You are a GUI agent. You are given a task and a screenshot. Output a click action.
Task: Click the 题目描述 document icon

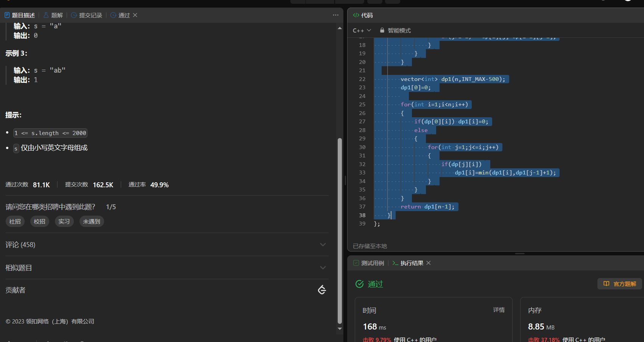coord(7,15)
